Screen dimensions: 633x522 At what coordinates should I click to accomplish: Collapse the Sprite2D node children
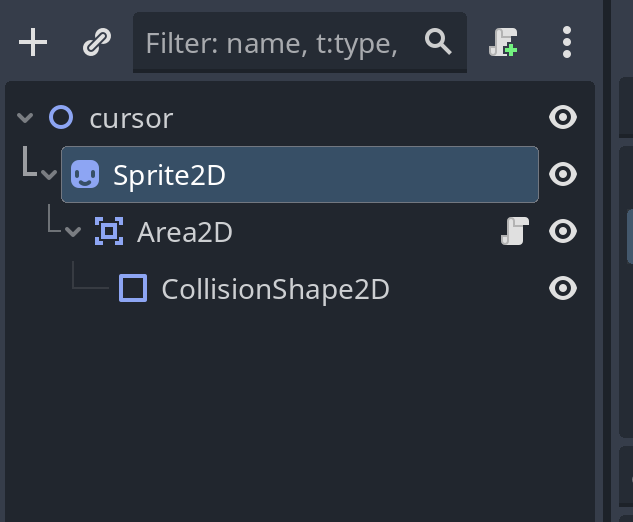click(x=49, y=175)
